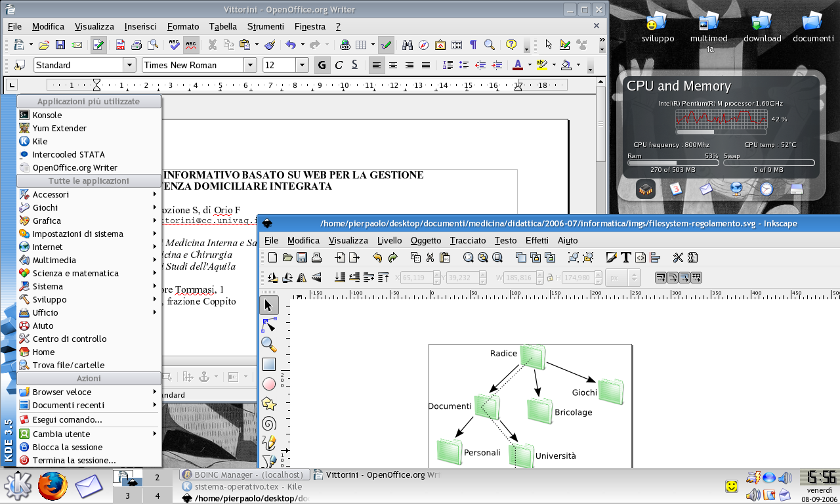The height and width of the screenshot is (504, 840).
Task: Run spellcheck from Writer toolbar
Action: click(x=174, y=45)
